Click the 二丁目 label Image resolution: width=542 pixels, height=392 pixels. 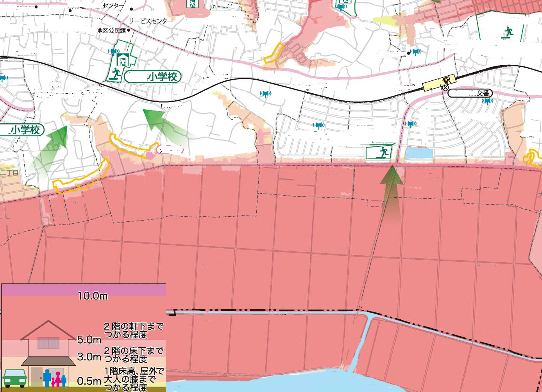pyautogui.click(x=9, y=172)
